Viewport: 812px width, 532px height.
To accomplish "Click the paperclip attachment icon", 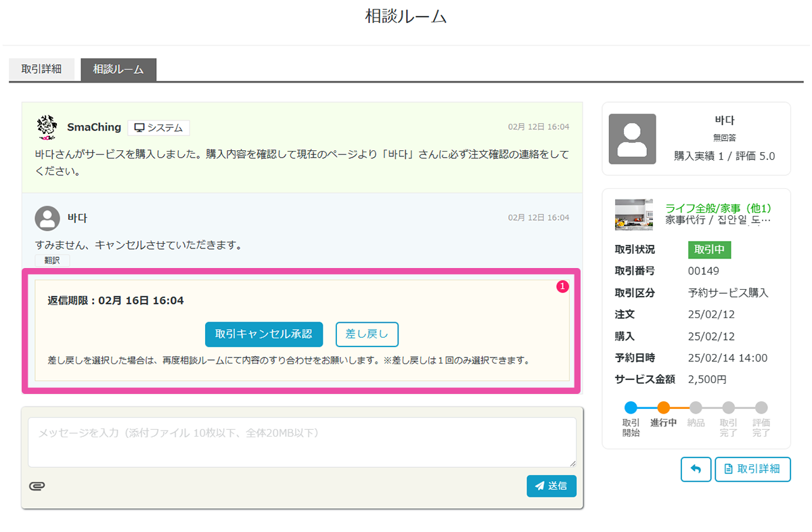I will point(37,486).
